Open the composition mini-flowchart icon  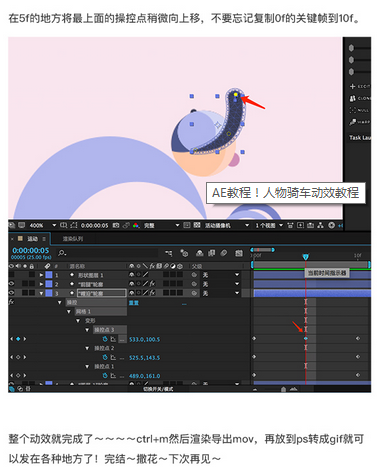pyautogui.click(x=169, y=254)
